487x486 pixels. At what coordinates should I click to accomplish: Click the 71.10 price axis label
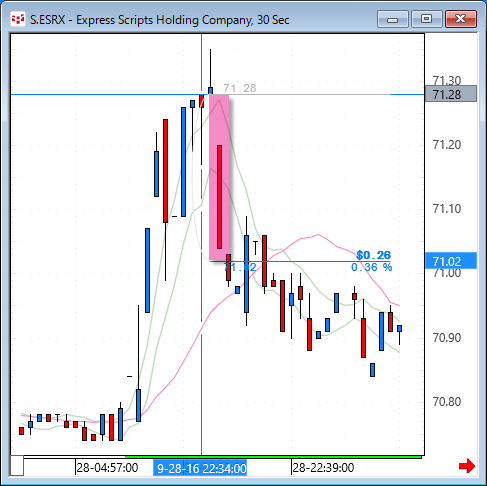[x=447, y=209]
